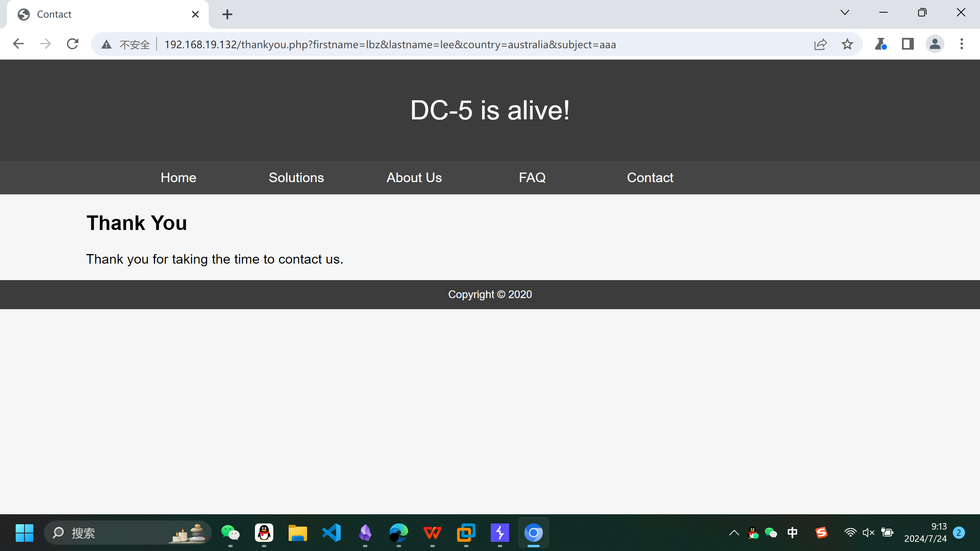Screen dimensions: 980x551
Task: Bookmark this page with star icon
Action: tap(847, 44)
